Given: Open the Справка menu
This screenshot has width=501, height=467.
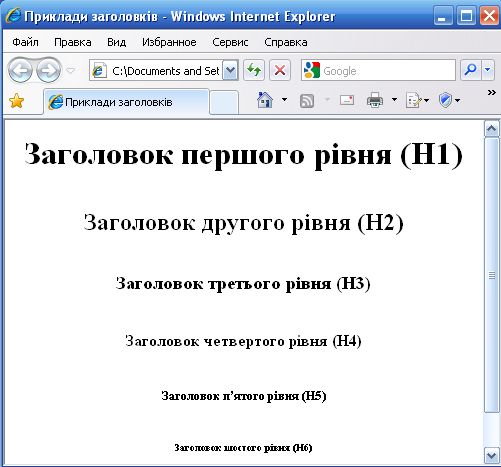Looking at the screenshot, I should [286, 42].
